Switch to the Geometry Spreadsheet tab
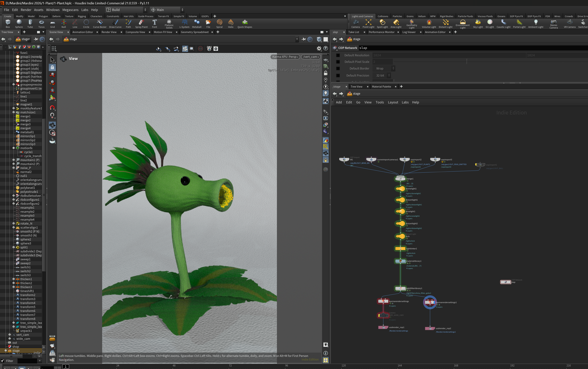 point(195,32)
